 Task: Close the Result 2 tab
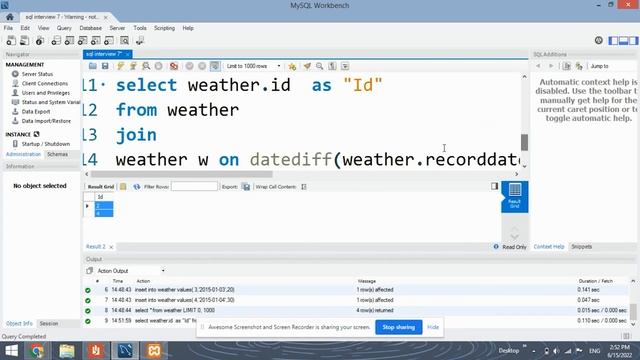coord(111,247)
